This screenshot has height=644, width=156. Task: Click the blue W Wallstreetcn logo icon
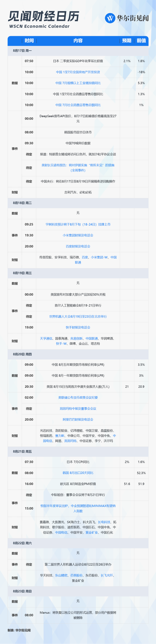pos(110,18)
